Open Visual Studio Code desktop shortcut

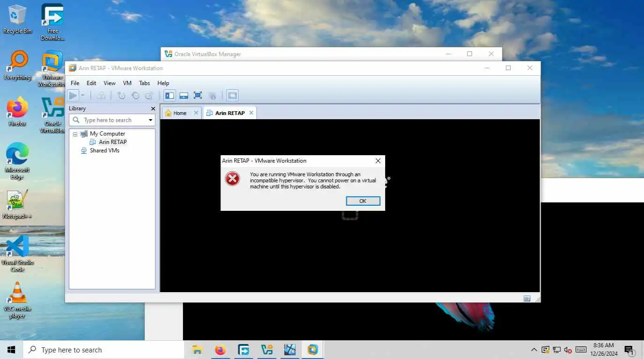(17, 254)
